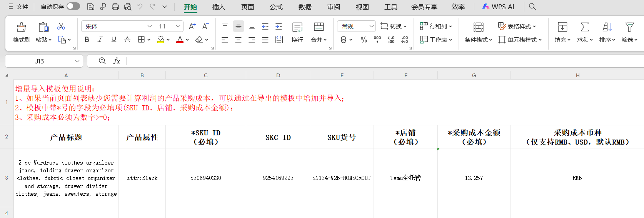Click the Sort (排序) icon
This screenshot has width=644, height=218.
click(607, 27)
